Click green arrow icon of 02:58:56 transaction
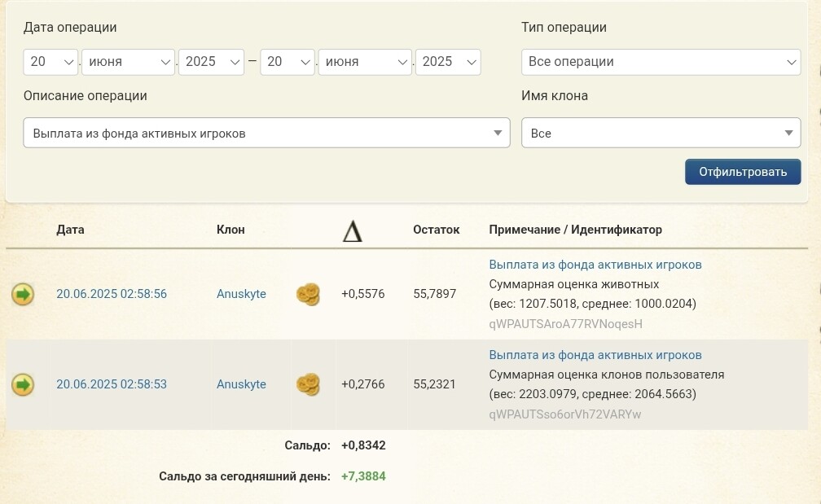Viewport: 821px width, 504px height. (x=23, y=294)
